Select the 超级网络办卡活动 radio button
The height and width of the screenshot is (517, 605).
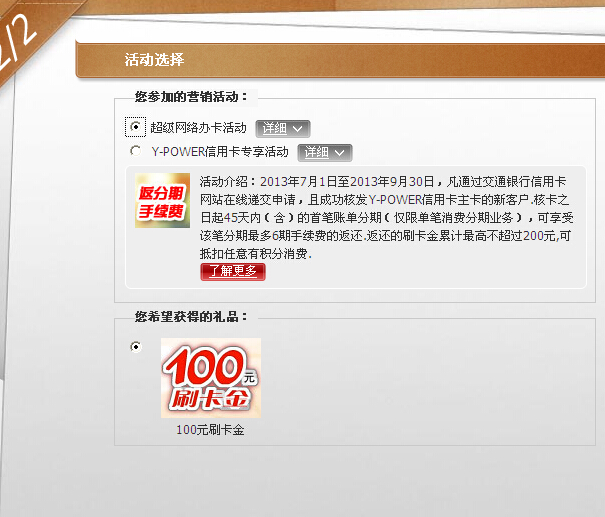coord(135,127)
